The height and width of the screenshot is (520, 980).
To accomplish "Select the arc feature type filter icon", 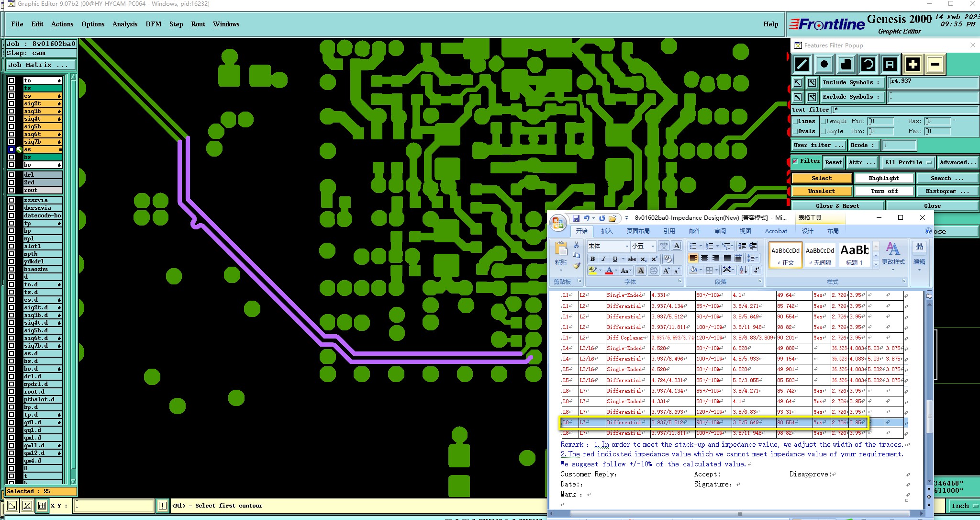I will pyautogui.click(x=868, y=64).
